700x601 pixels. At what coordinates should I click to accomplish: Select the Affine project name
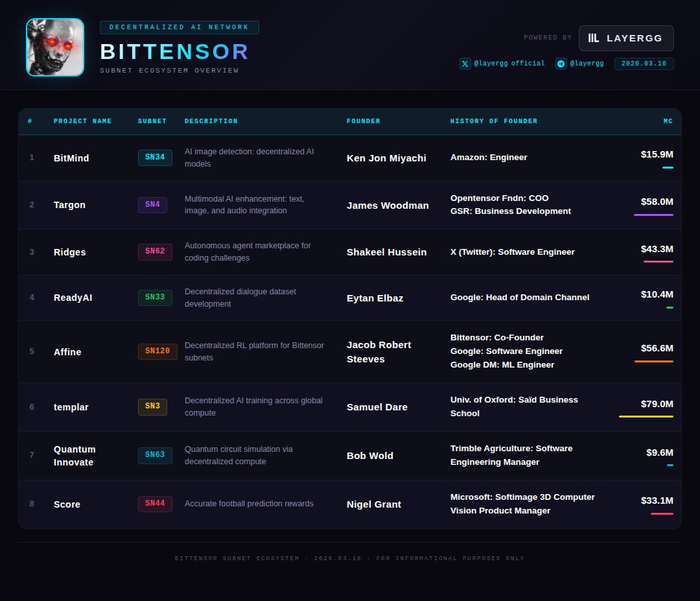click(67, 352)
